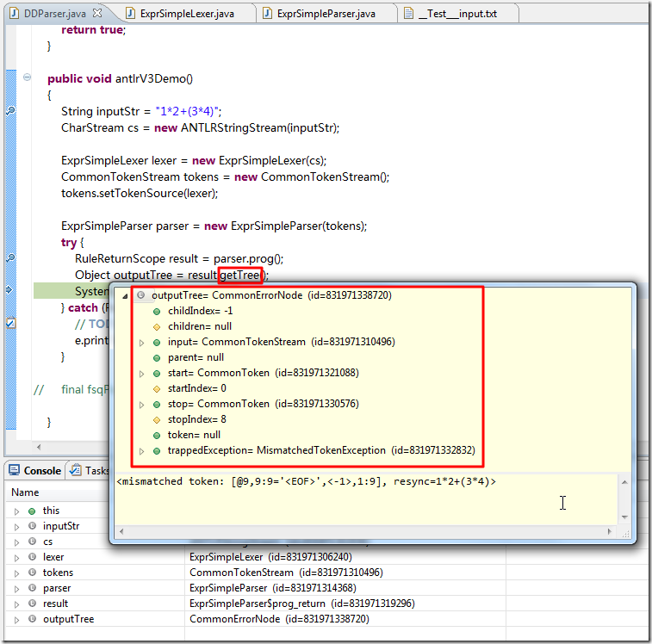Expand the inputStr variable row

point(16,527)
